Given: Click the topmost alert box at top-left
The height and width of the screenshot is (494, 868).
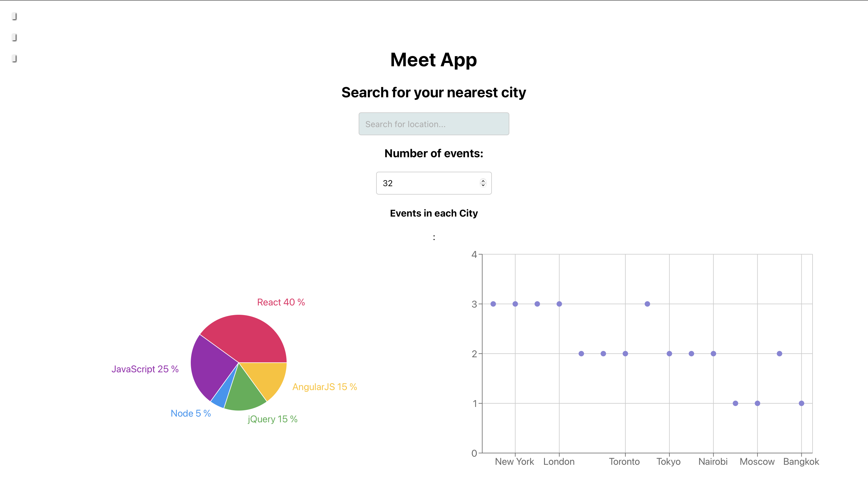Looking at the screenshot, I should pos(14,16).
